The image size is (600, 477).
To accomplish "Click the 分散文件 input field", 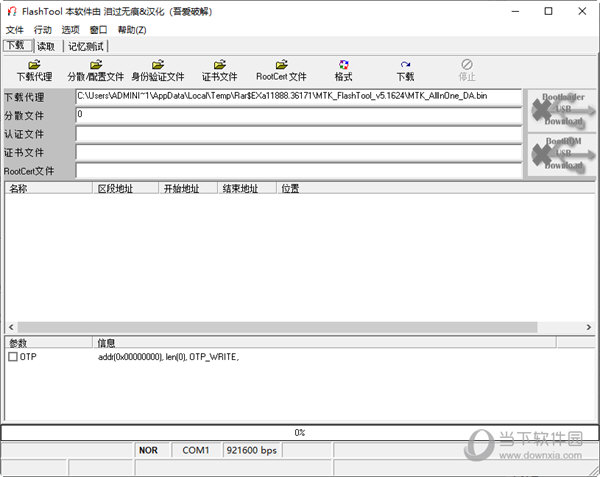I will click(299, 115).
